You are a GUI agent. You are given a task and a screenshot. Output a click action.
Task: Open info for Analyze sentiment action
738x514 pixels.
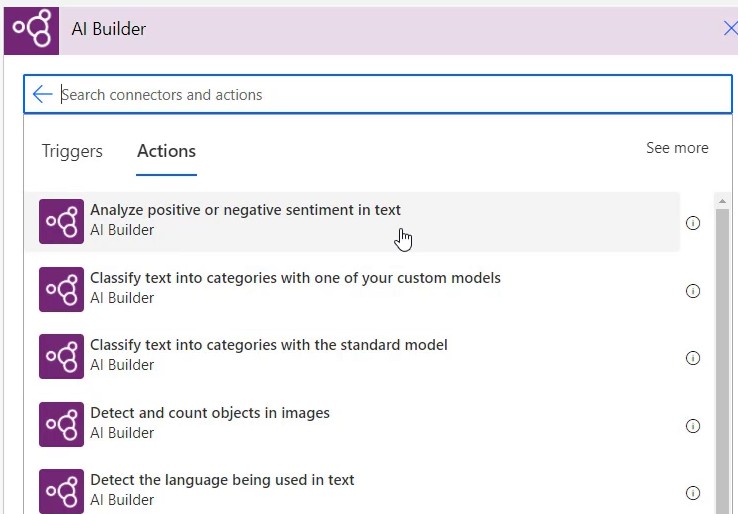pyautogui.click(x=693, y=223)
